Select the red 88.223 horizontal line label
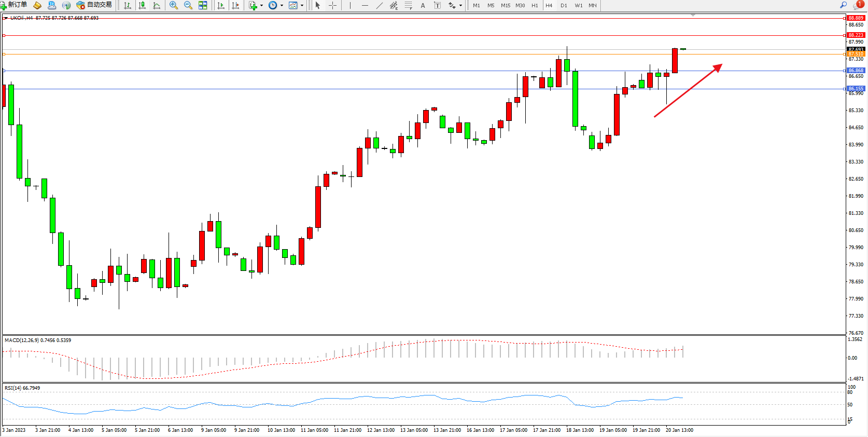The width and height of the screenshot is (868, 437). [x=856, y=35]
